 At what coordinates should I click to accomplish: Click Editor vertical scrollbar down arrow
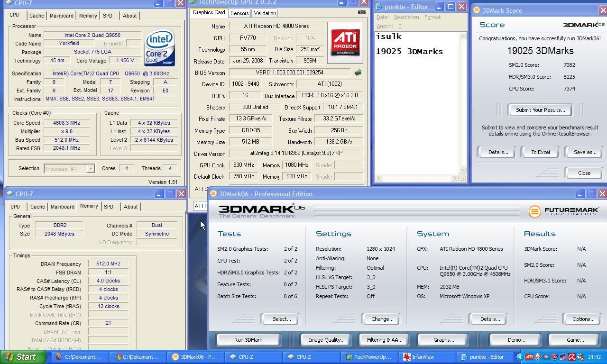point(463,170)
